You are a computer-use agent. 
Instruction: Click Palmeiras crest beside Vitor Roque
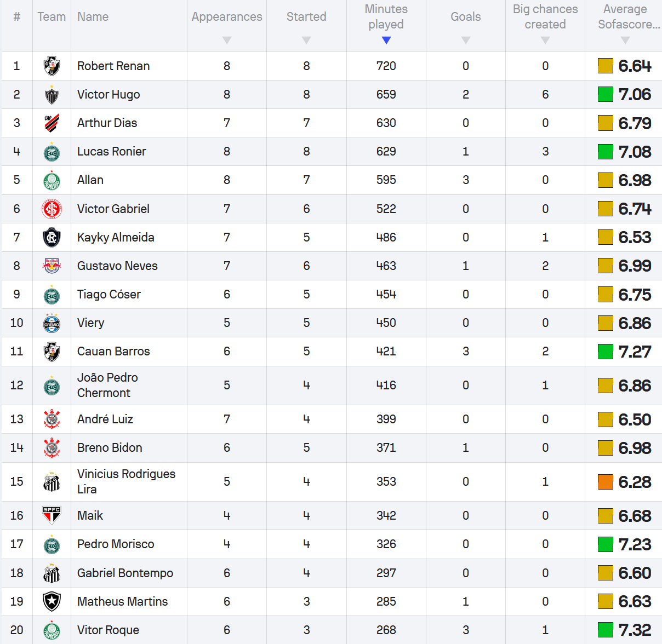click(52, 630)
